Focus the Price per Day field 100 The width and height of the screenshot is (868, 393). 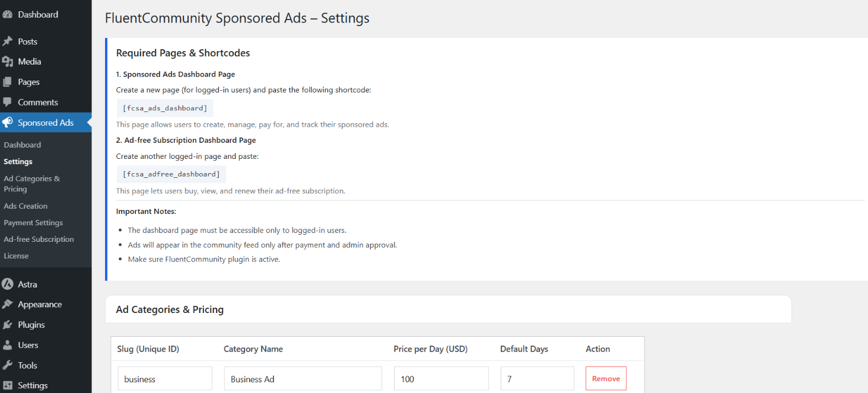pos(441,378)
